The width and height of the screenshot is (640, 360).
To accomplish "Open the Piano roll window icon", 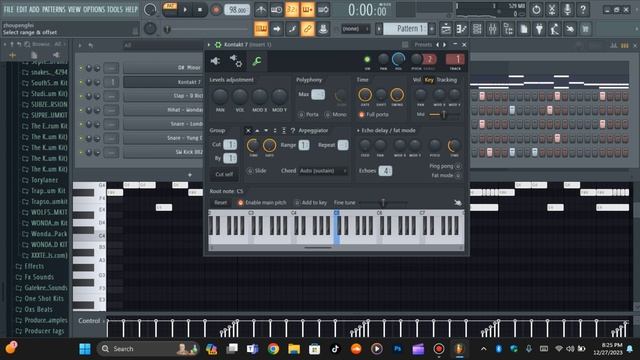I will click(x=461, y=29).
